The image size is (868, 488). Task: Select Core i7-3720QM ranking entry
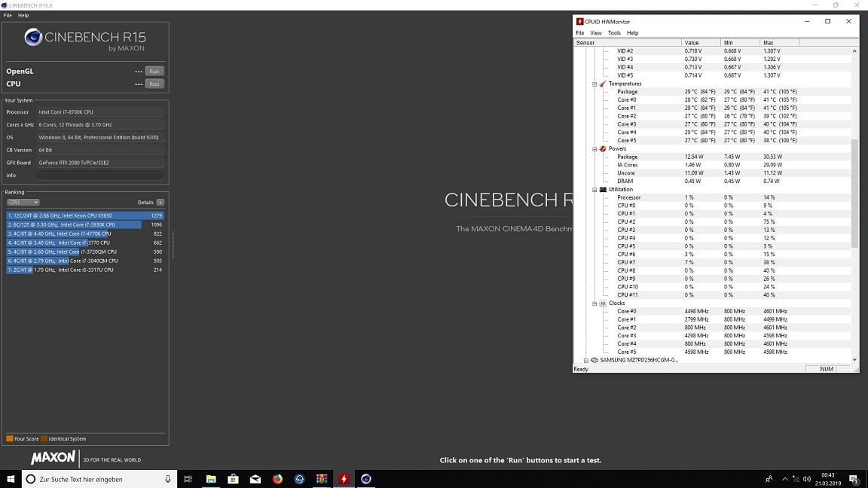click(x=85, y=252)
